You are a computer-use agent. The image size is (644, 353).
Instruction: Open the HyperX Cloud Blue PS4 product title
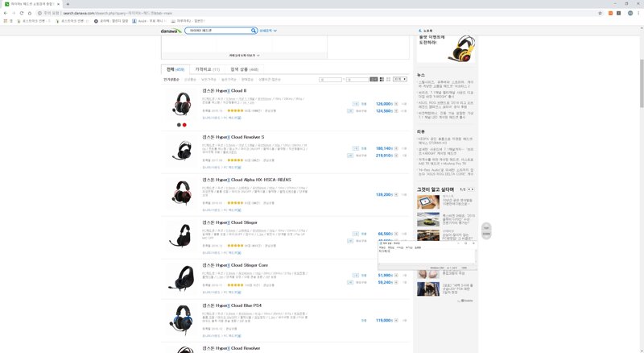pyautogui.click(x=232, y=305)
